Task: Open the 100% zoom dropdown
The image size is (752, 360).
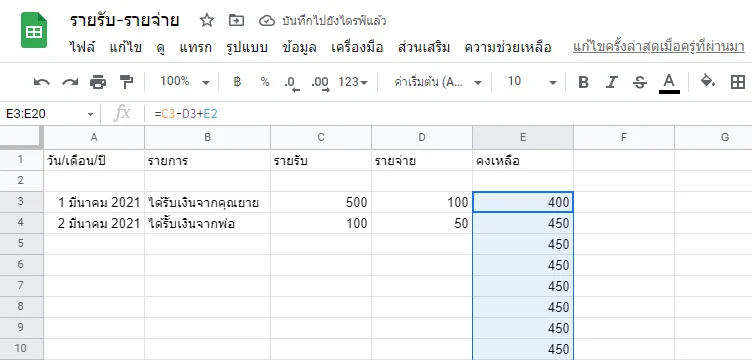Action: [185, 82]
